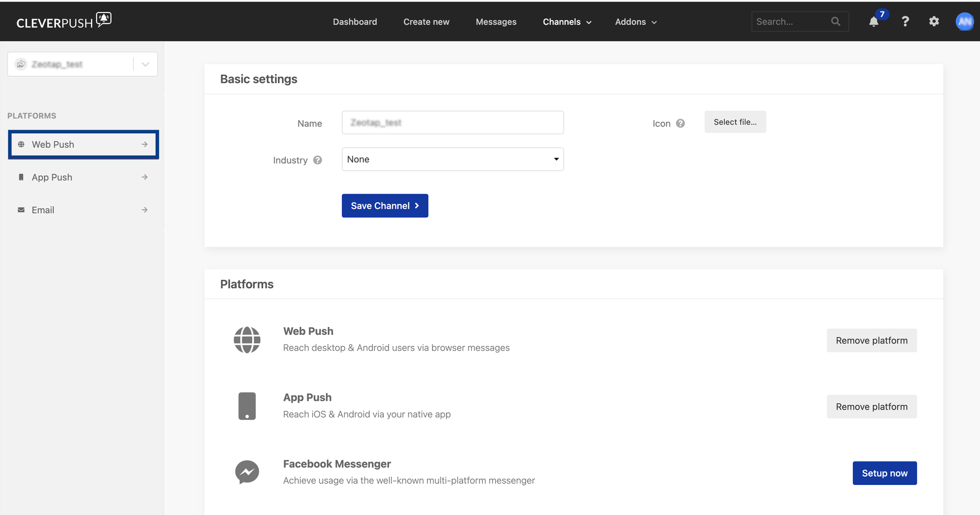
Task: Go to Dashboard
Action: (x=355, y=22)
